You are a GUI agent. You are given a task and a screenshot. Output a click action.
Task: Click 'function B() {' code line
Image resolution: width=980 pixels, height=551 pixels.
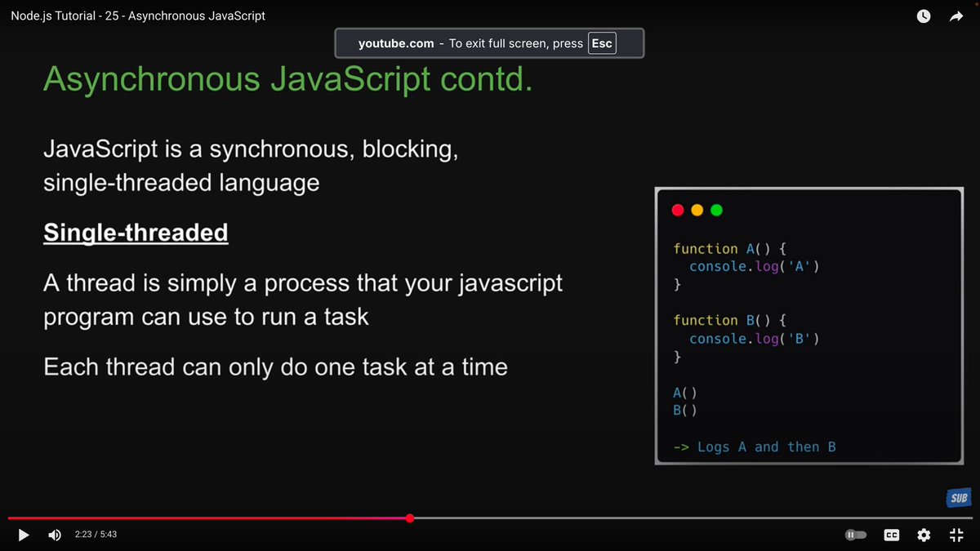[x=729, y=321]
